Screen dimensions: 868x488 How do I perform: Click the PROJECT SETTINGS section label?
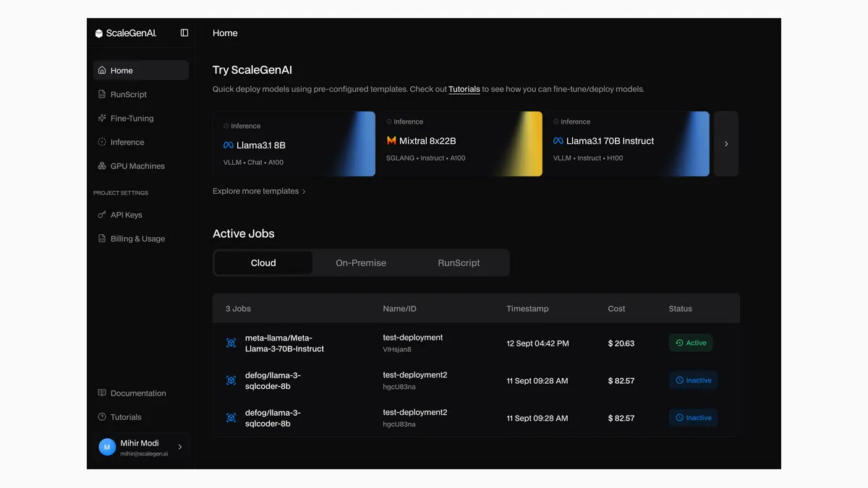pos(121,193)
